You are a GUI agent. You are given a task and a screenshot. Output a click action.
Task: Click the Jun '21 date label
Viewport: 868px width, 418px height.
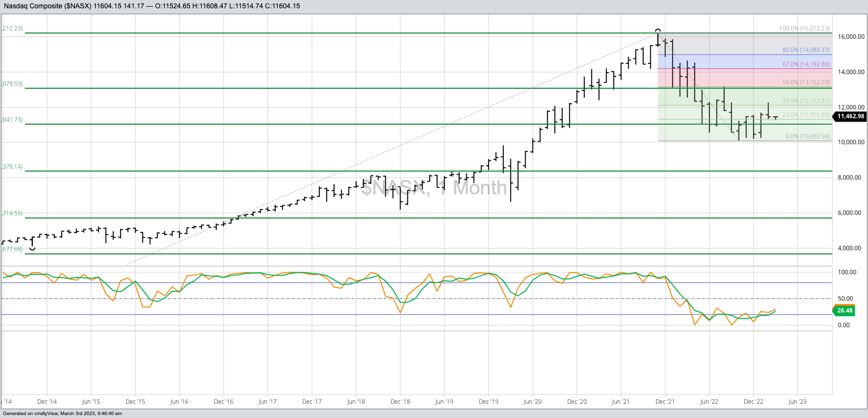tap(621, 402)
